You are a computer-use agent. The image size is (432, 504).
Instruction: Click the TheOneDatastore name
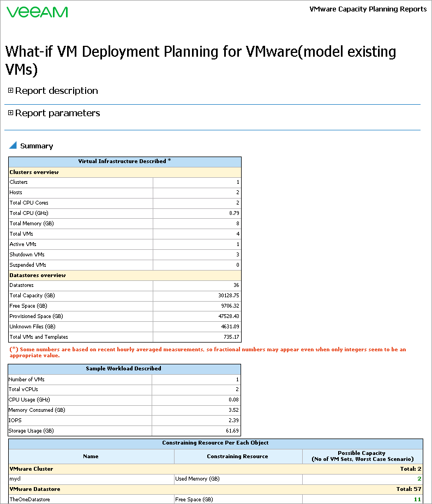pos(29,500)
